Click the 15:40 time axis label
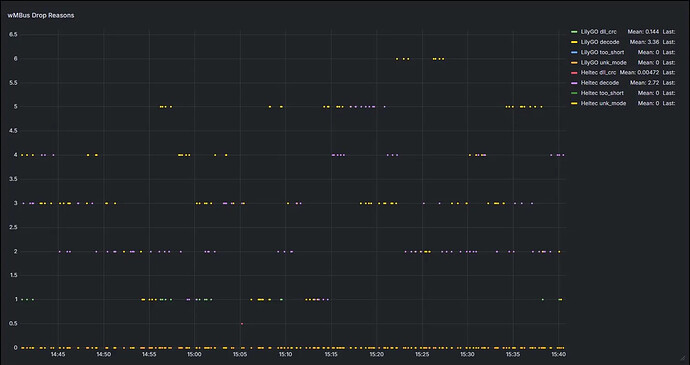The height and width of the screenshot is (365, 690). pos(558,354)
